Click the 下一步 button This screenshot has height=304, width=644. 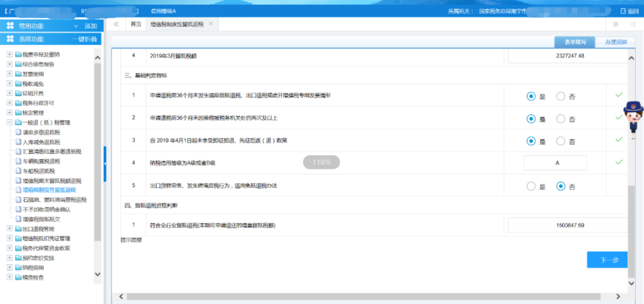click(608, 260)
